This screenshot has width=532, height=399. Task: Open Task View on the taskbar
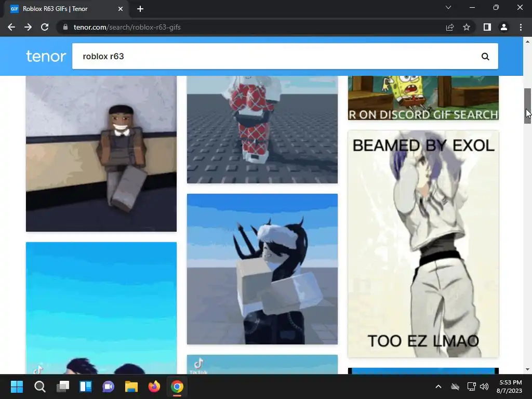(x=63, y=387)
